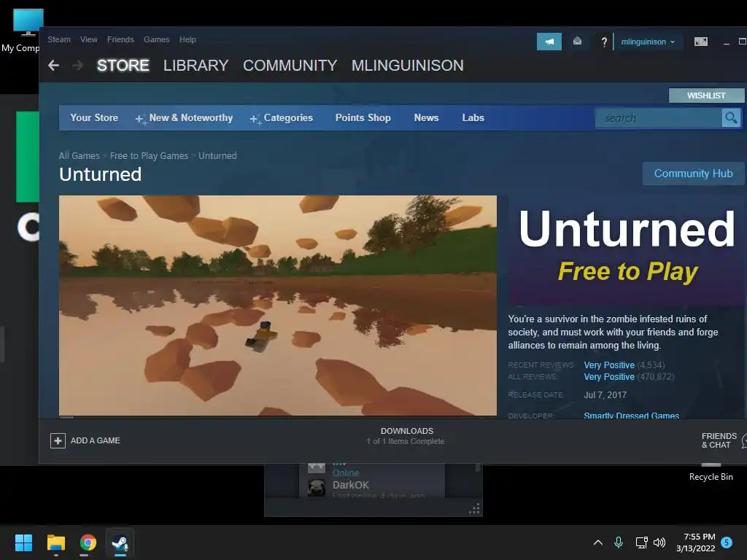Expand the Categories store menu

coord(281,118)
